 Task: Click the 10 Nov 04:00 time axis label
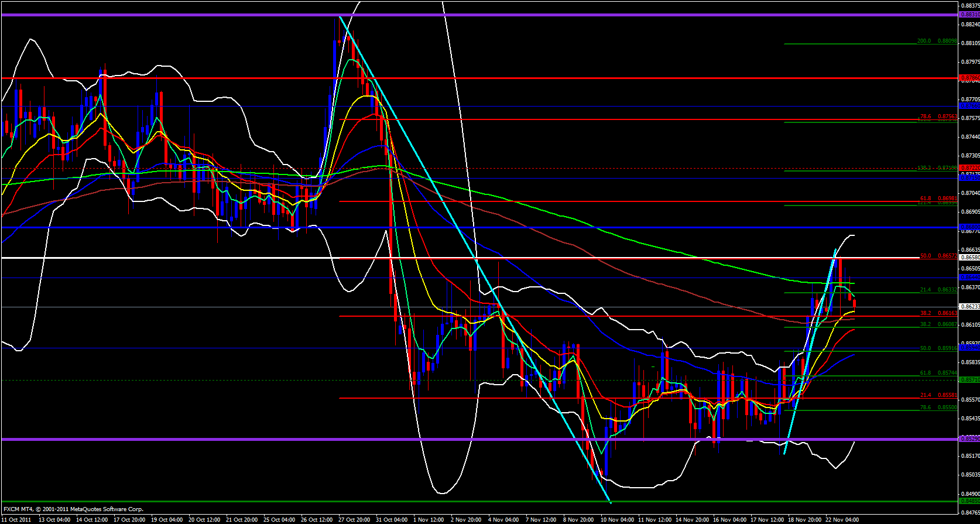617,519
